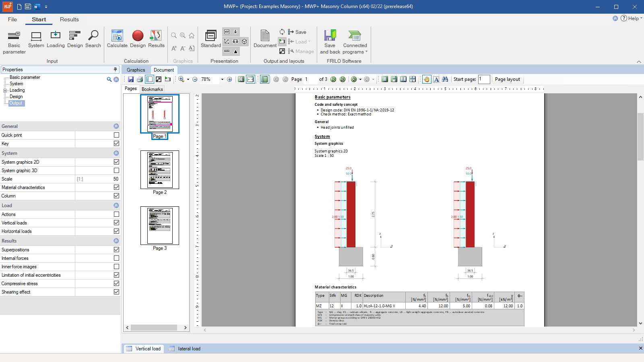
Task: Enable System graphic 3D checkbox
Action: [x=116, y=171]
